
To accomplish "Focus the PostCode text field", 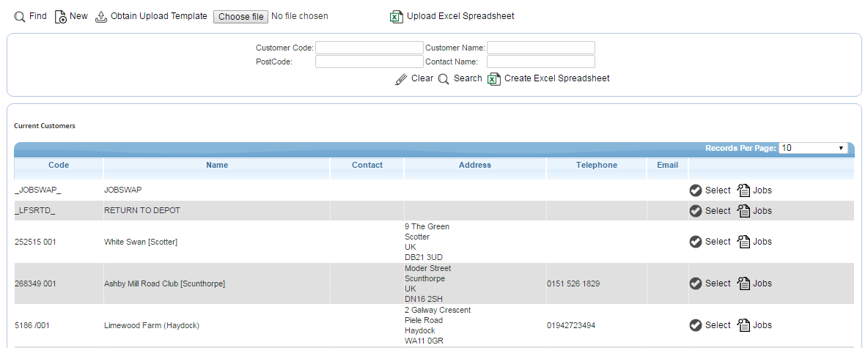I will point(369,62).
